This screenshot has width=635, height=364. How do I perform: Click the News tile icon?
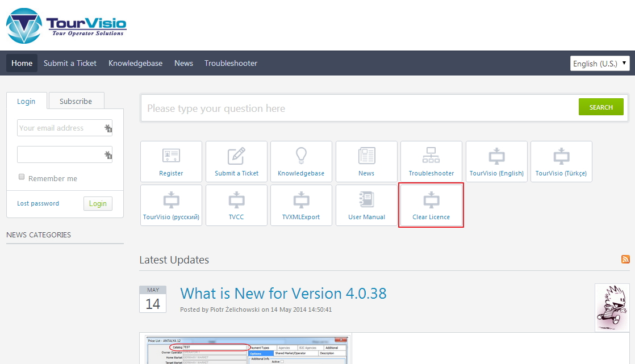(366, 156)
